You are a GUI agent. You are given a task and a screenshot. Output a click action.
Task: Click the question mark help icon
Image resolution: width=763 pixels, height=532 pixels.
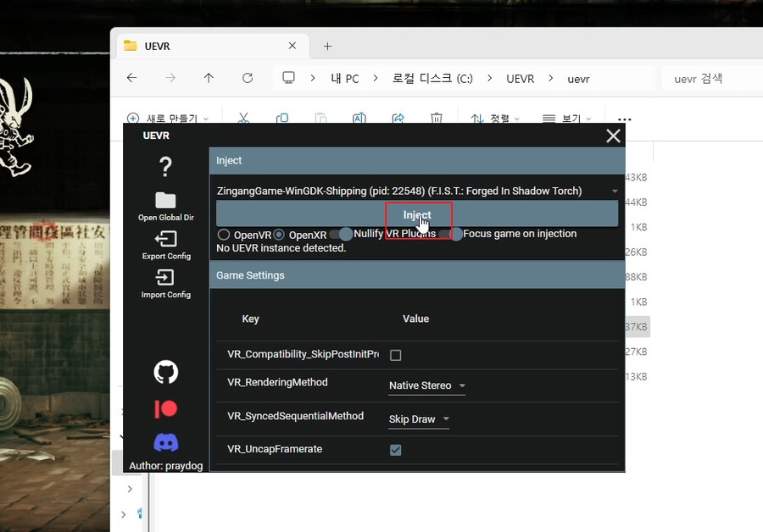165,167
